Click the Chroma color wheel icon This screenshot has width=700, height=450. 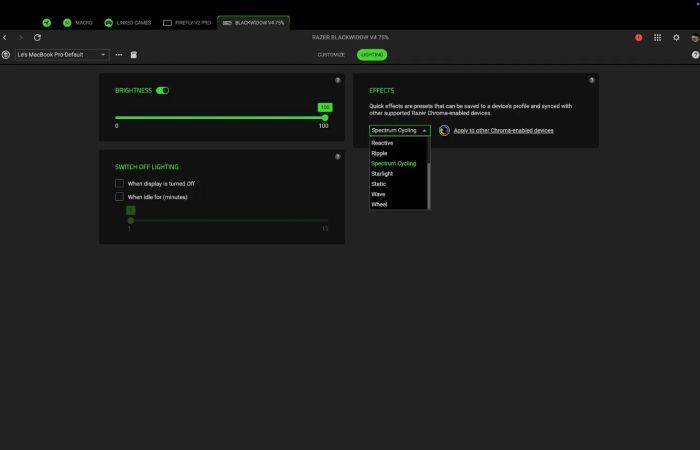(444, 130)
